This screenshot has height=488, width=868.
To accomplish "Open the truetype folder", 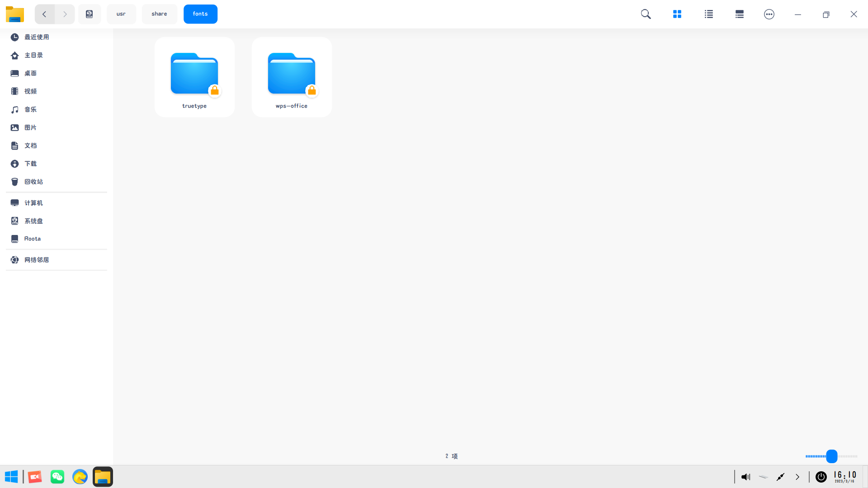I will 194,77.
